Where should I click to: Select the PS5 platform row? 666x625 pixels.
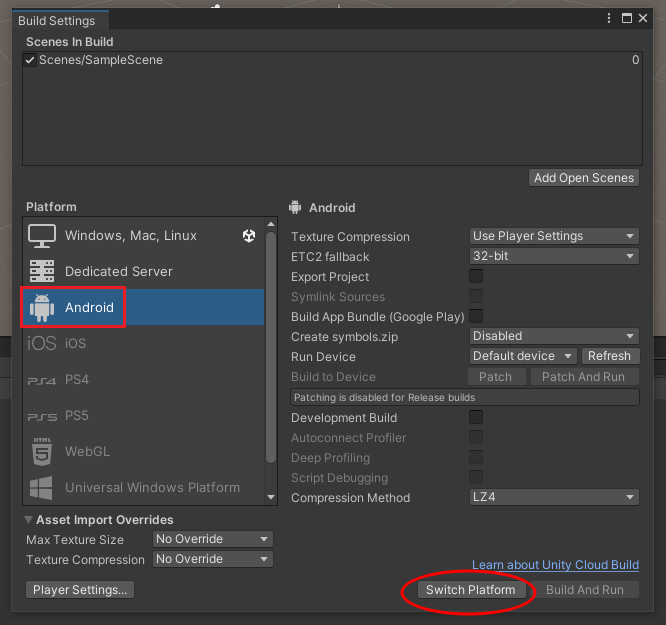click(x=144, y=415)
